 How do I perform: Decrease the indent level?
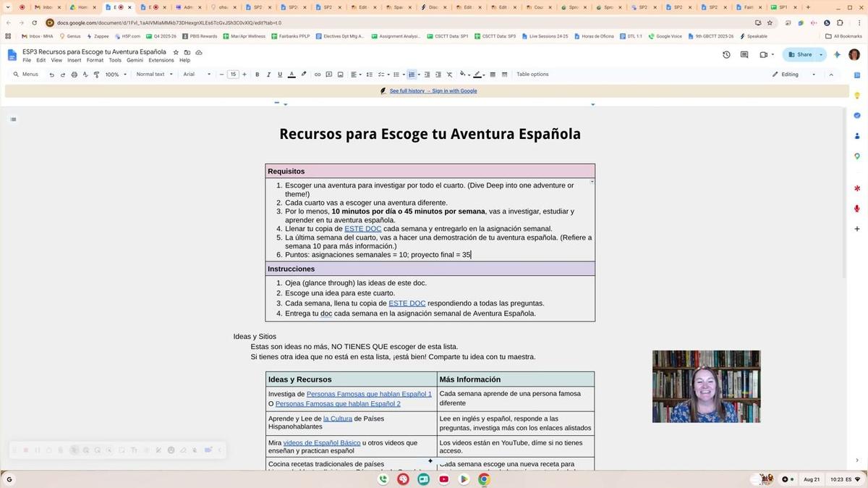coord(427,75)
